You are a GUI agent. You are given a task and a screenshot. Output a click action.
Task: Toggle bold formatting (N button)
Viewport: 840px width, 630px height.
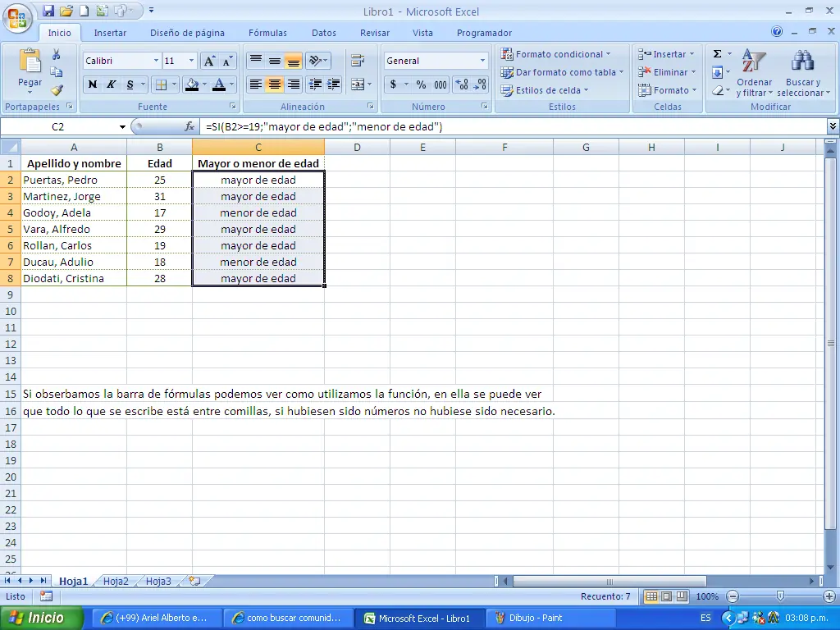pos(93,84)
